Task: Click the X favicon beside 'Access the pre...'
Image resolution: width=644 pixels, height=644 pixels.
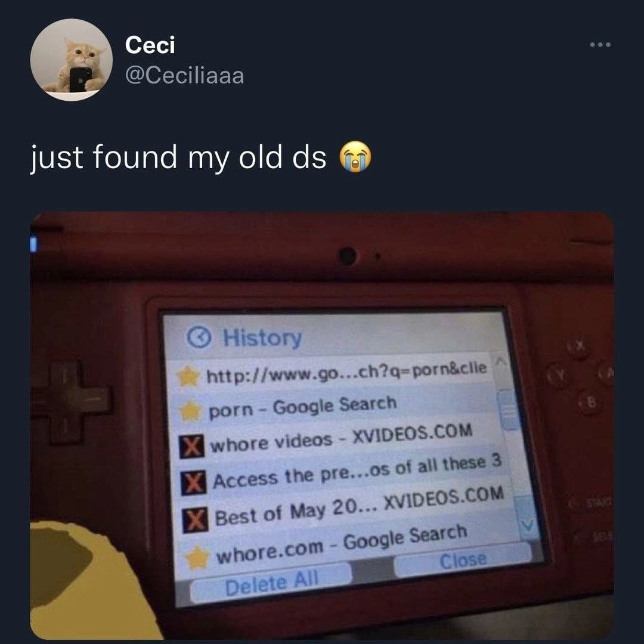Action: point(193,482)
